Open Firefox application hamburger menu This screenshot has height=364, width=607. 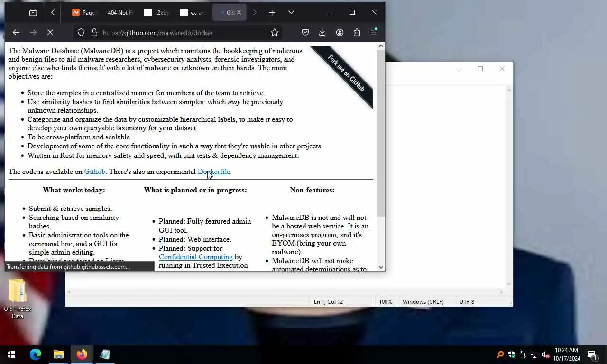(374, 32)
